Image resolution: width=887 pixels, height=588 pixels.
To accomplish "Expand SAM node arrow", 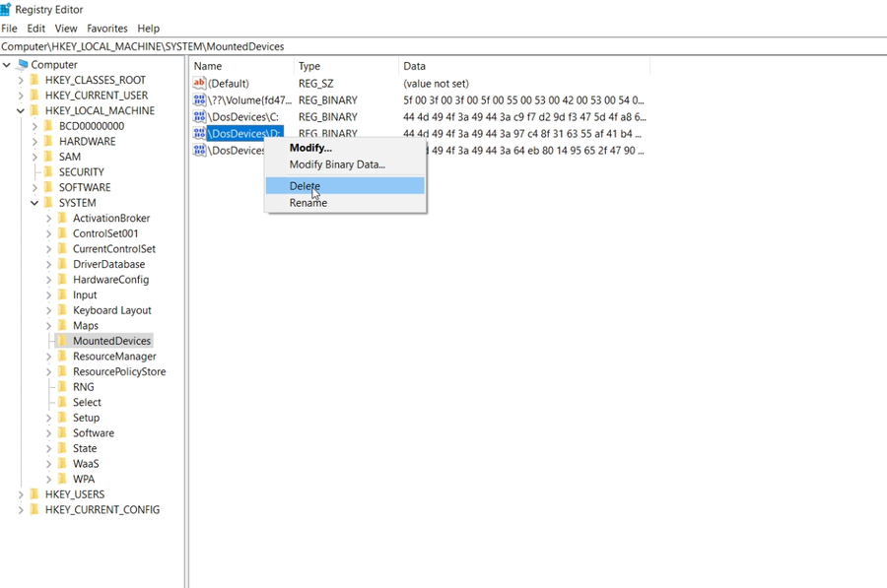I will point(34,157).
